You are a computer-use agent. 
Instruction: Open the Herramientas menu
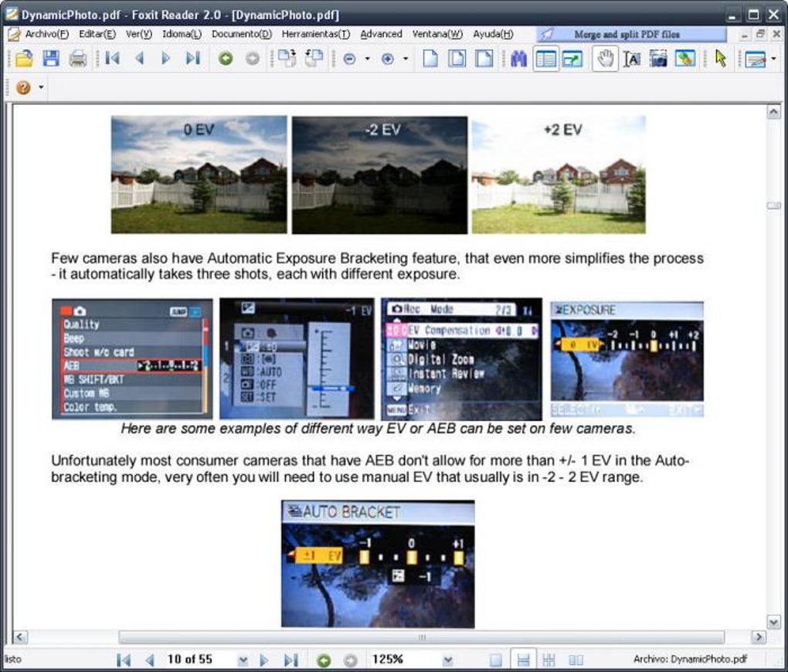[316, 34]
